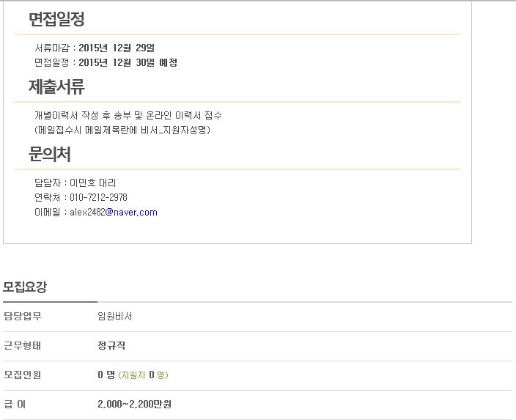Screen dimensions: 516x420
Task: Open the alex2482@naver.com email link
Action: click(x=114, y=213)
